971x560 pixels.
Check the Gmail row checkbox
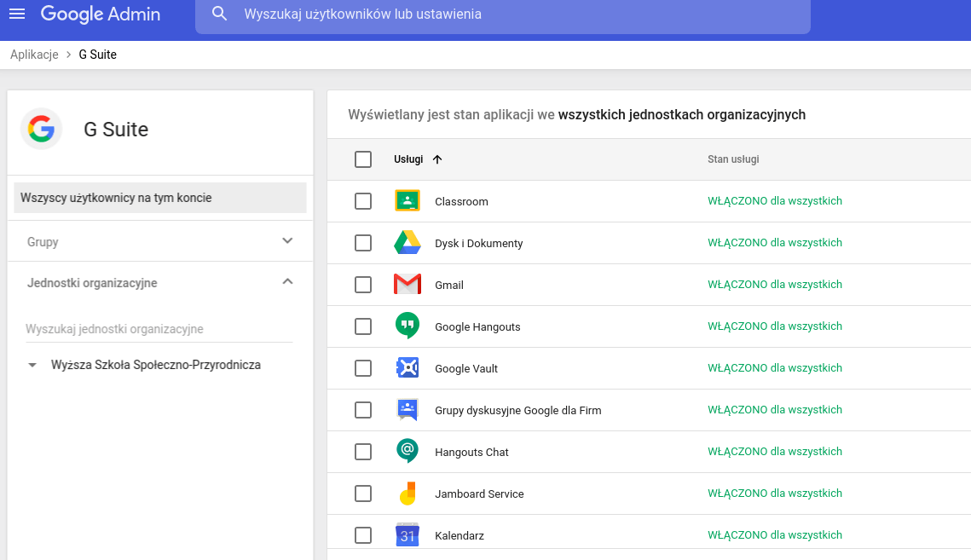click(x=363, y=285)
